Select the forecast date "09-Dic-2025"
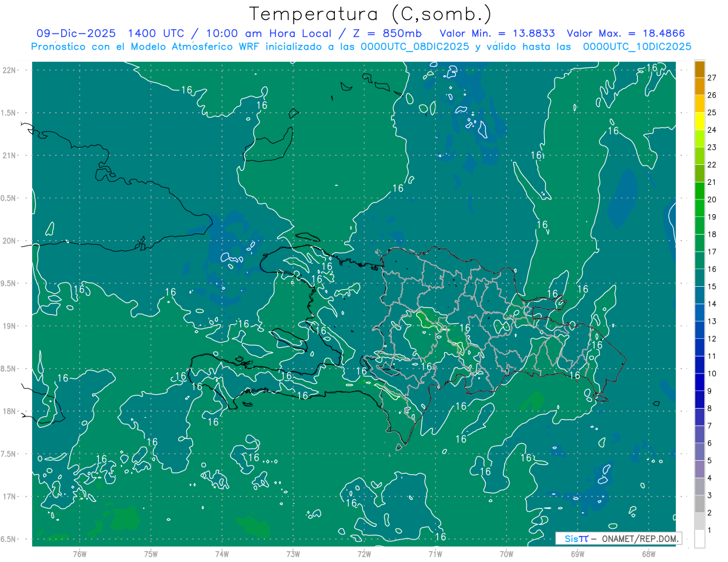The image size is (728, 562). click(77, 33)
